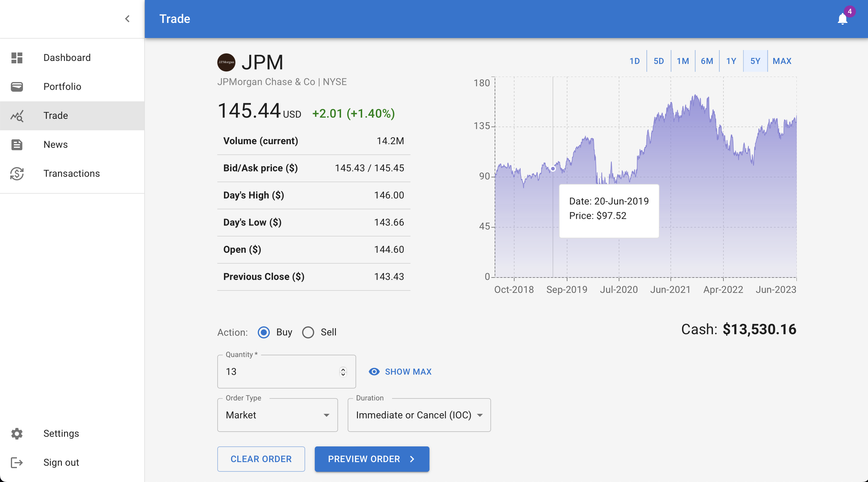Go to Dashboard page
This screenshot has width=868, height=482.
pyautogui.click(x=72, y=58)
